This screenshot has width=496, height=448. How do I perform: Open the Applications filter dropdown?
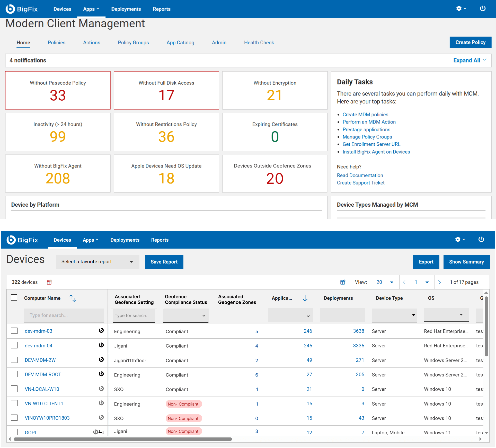click(x=290, y=315)
